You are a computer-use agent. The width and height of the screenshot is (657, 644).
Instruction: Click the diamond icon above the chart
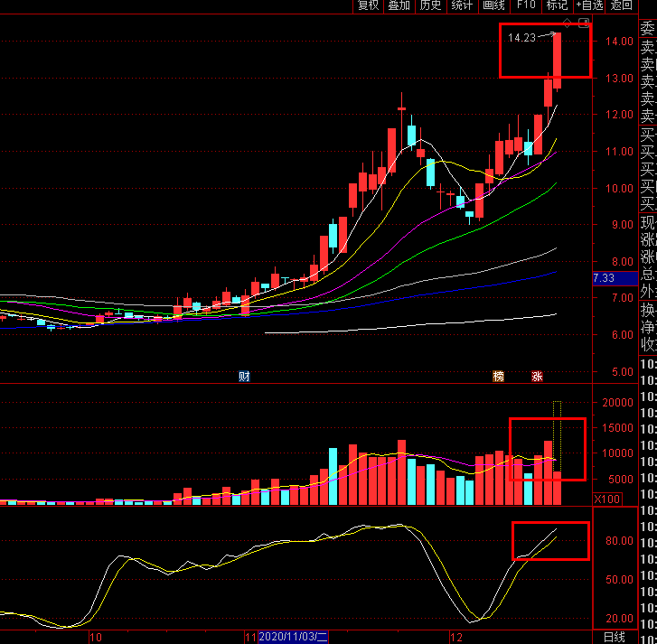click(x=568, y=22)
